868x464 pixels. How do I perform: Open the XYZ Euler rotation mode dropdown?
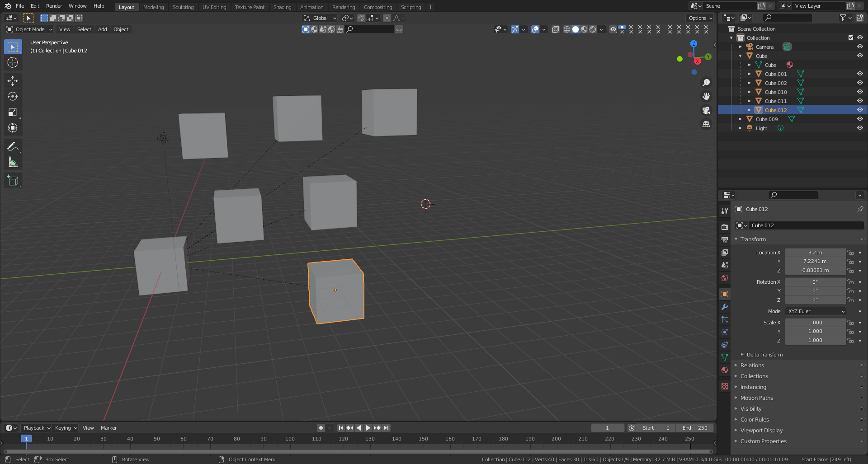coord(816,311)
